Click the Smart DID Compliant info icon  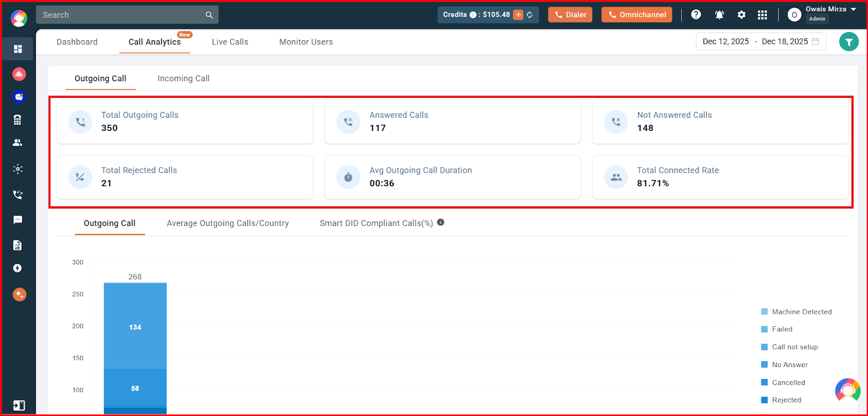[x=441, y=222]
